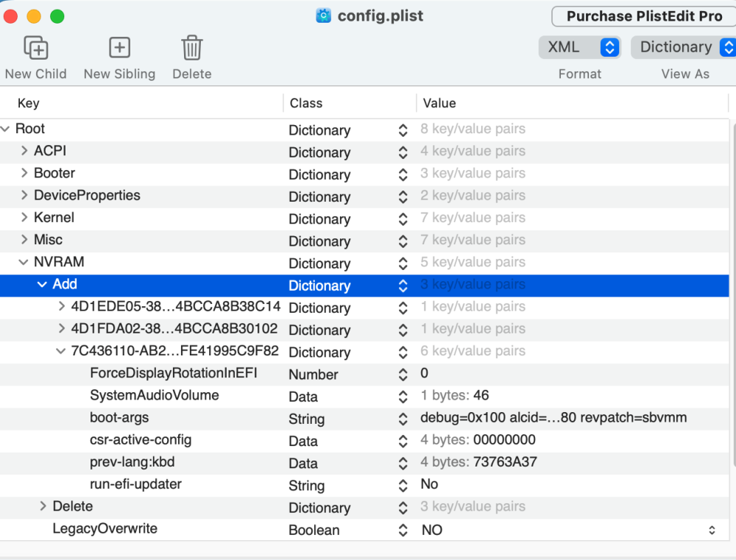This screenshot has height=560, width=736.
Task: Open class stepper for Booter row
Action: (403, 174)
